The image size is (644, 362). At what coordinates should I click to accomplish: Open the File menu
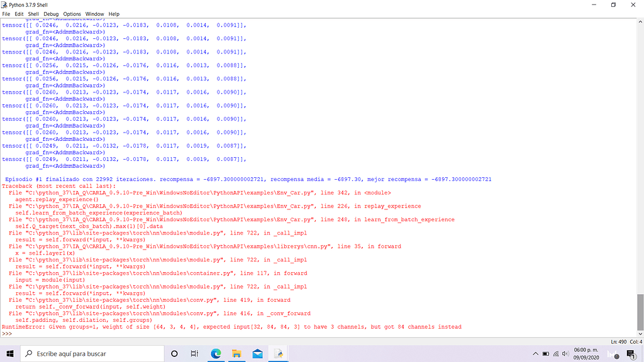point(6,14)
